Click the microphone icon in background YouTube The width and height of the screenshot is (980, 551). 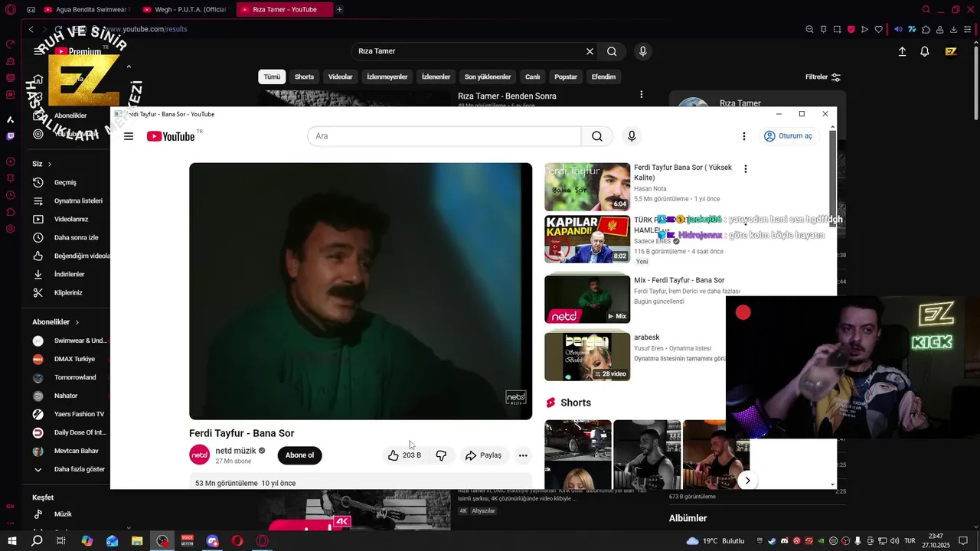tap(642, 51)
